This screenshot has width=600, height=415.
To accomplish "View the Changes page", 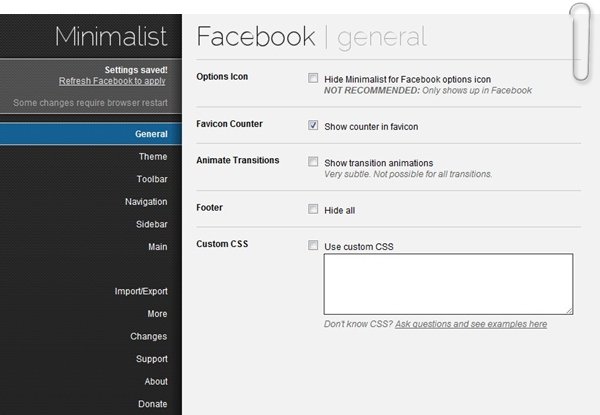I will point(148,336).
